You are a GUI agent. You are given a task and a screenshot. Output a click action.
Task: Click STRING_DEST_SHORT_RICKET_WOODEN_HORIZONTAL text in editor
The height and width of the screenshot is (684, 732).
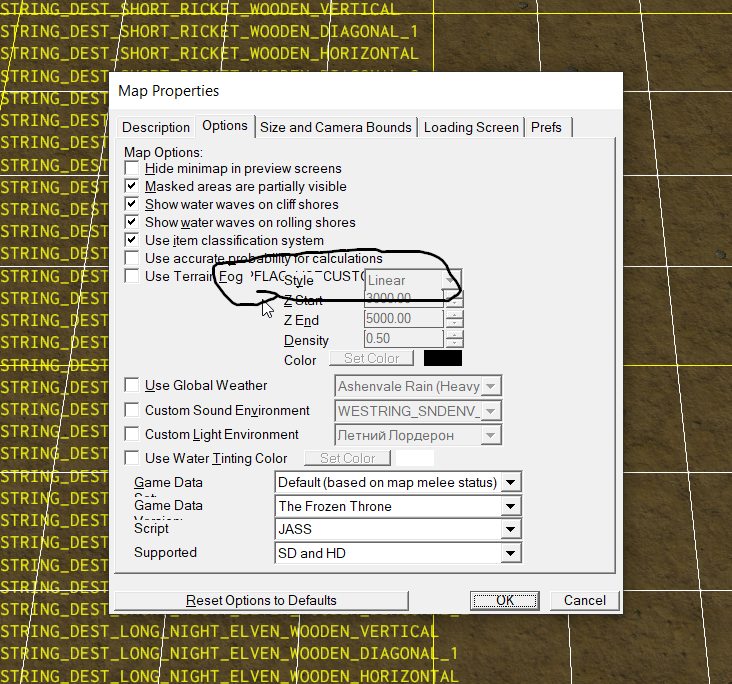(x=209, y=53)
